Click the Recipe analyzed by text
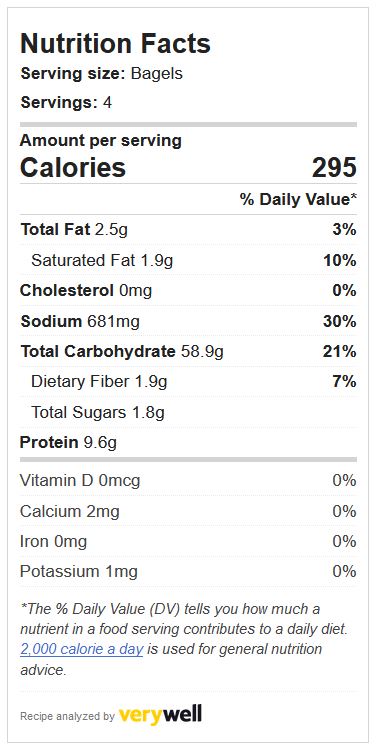The width and height of the screenshot is (383, 755). coord(67,716)
